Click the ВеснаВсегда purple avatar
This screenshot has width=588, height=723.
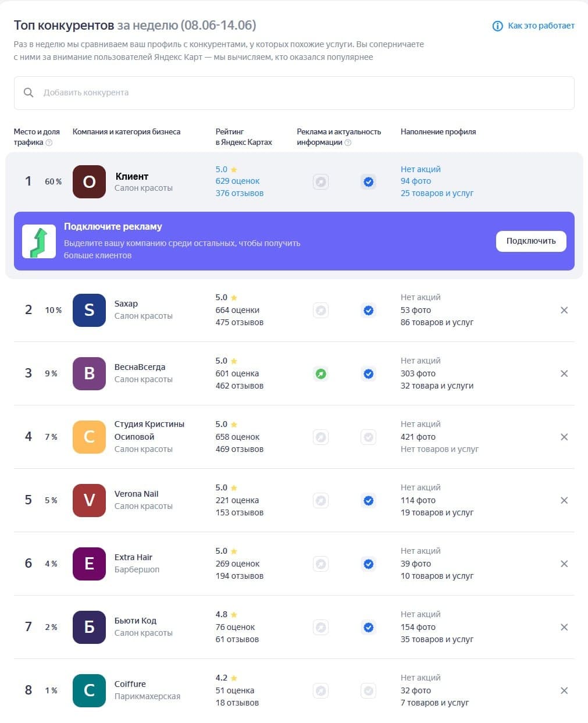[89, 373]
